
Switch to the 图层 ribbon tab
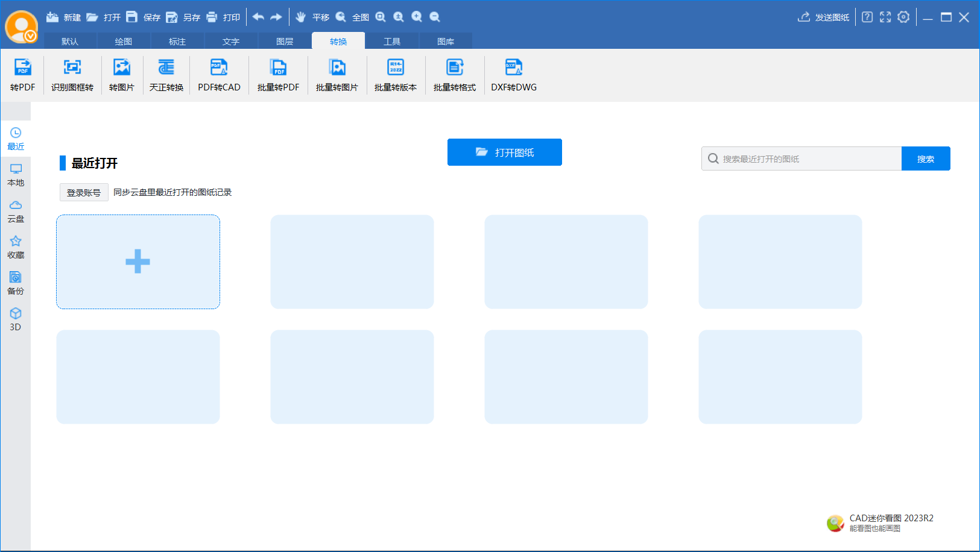285,42
